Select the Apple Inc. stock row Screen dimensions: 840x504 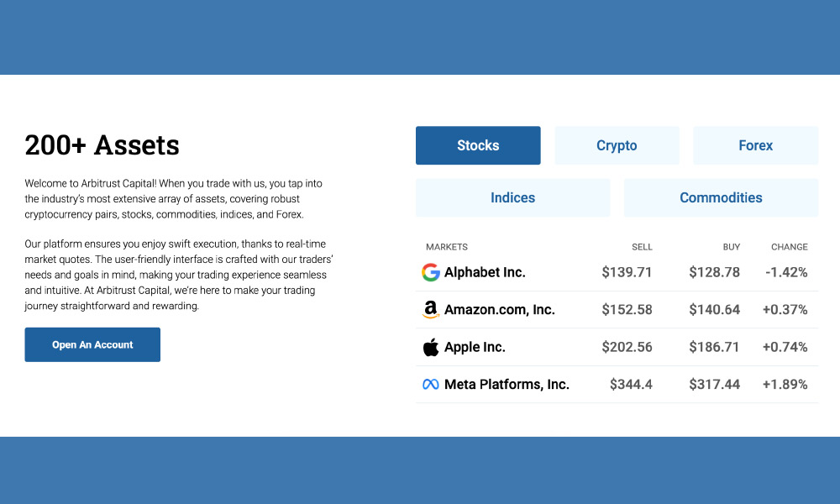coord(475,346)
